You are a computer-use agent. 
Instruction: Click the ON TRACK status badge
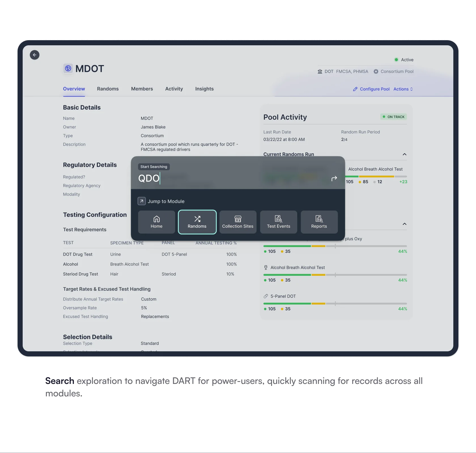point(394,117)
